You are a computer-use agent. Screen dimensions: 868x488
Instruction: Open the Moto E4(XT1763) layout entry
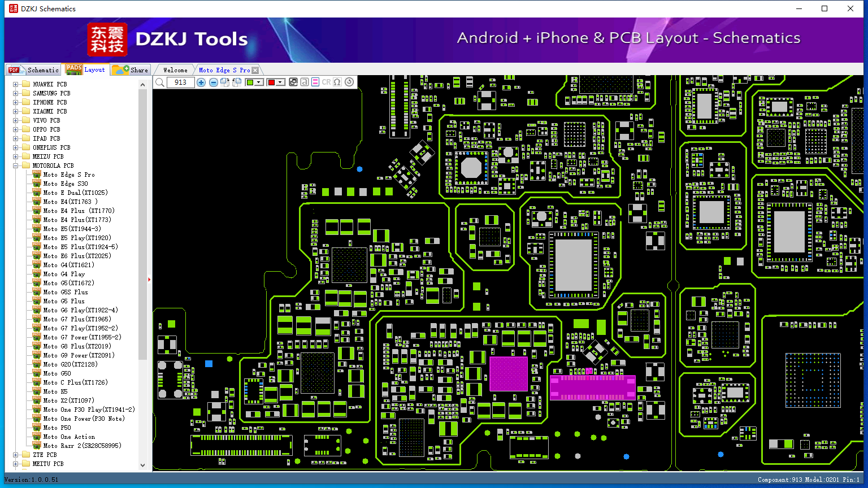(71, 202)
